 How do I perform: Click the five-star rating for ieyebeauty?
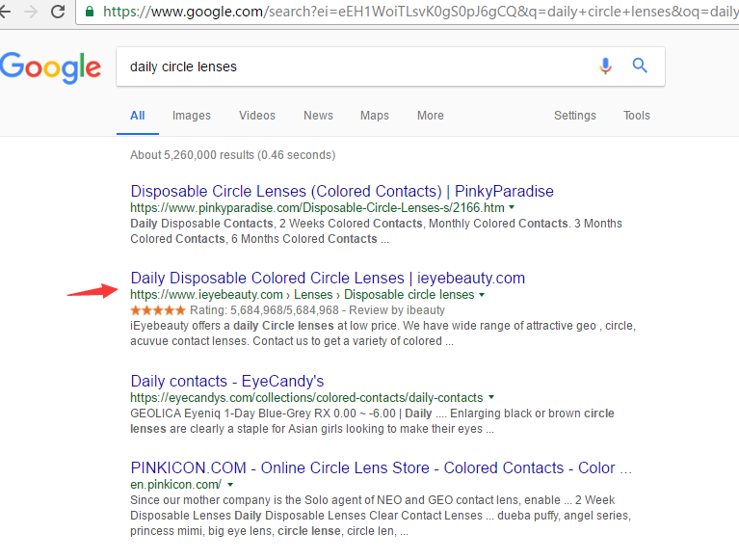(158, 310)
